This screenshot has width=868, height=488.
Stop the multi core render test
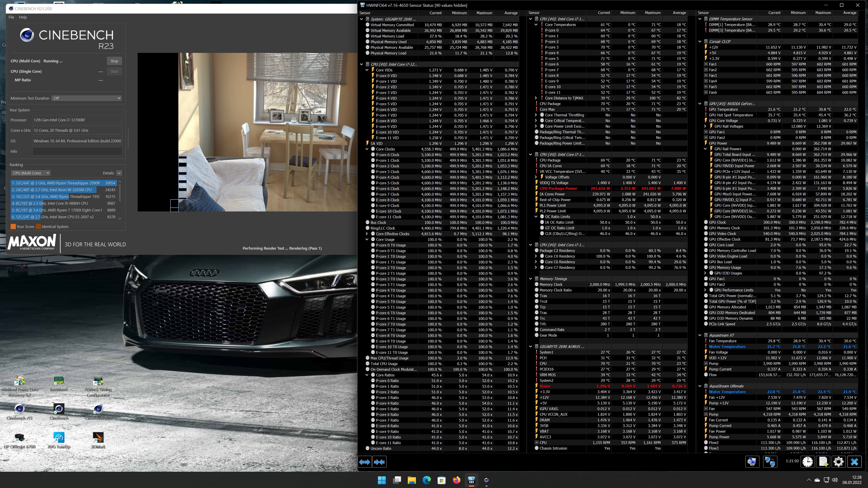click(x=114, y=61)
